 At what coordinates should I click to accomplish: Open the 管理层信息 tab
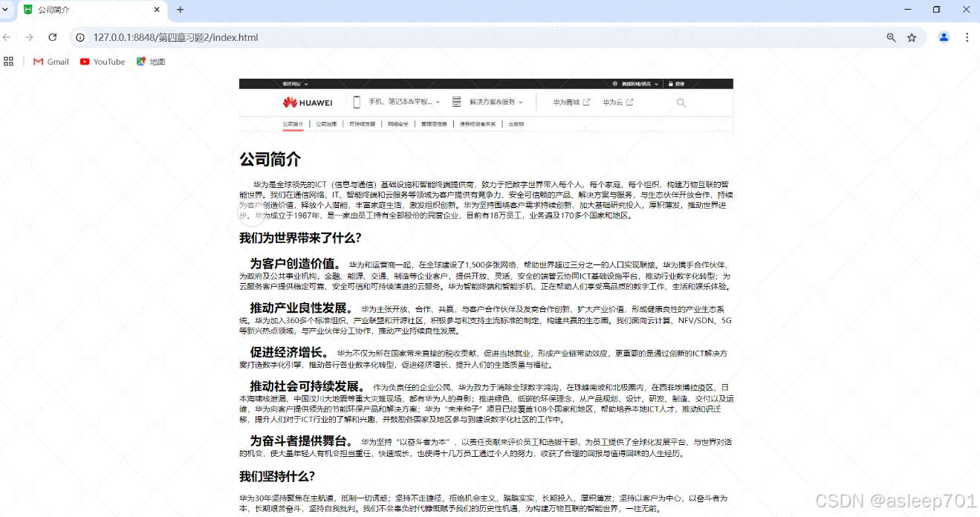pyautogui.click(x=435, y=124)
